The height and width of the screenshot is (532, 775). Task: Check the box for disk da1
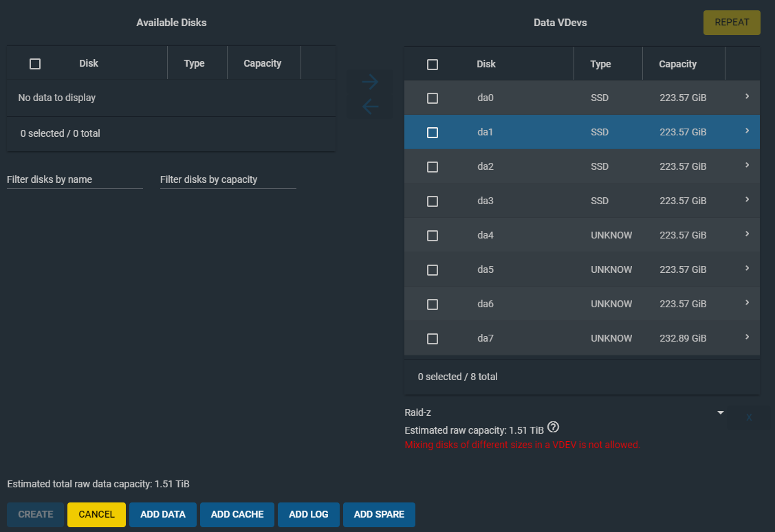click(x=433, y=133)
